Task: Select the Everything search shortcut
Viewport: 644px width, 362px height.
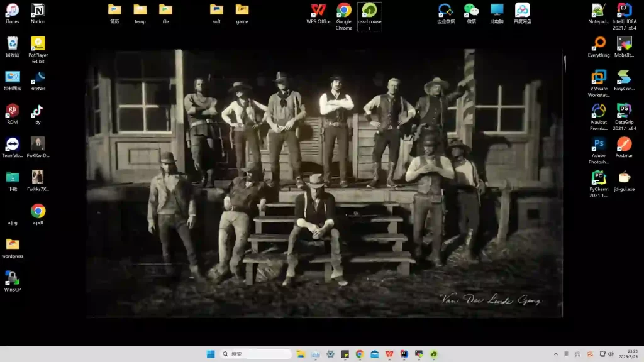Action: [x=599, y=47]
